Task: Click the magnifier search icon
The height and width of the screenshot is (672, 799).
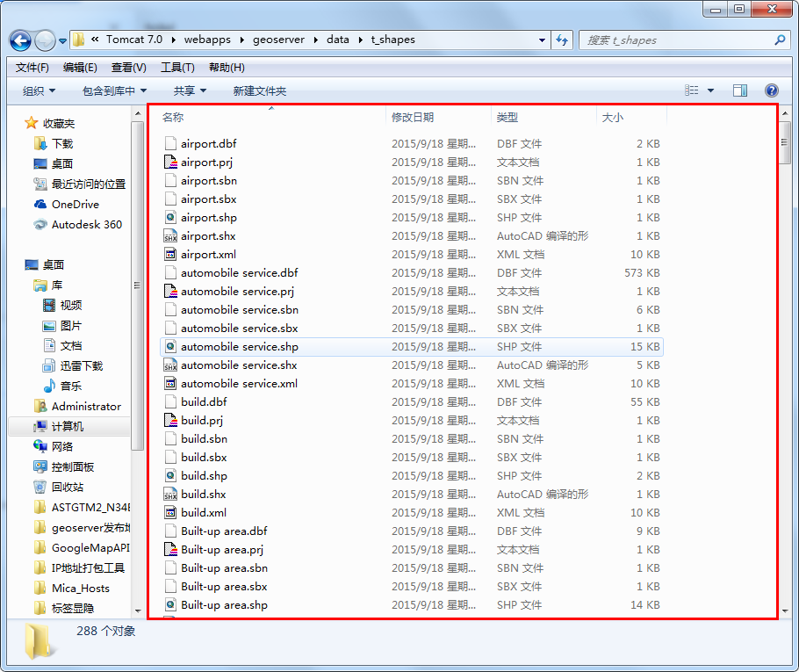Action: pyautogui.click(x=780, y=40)
